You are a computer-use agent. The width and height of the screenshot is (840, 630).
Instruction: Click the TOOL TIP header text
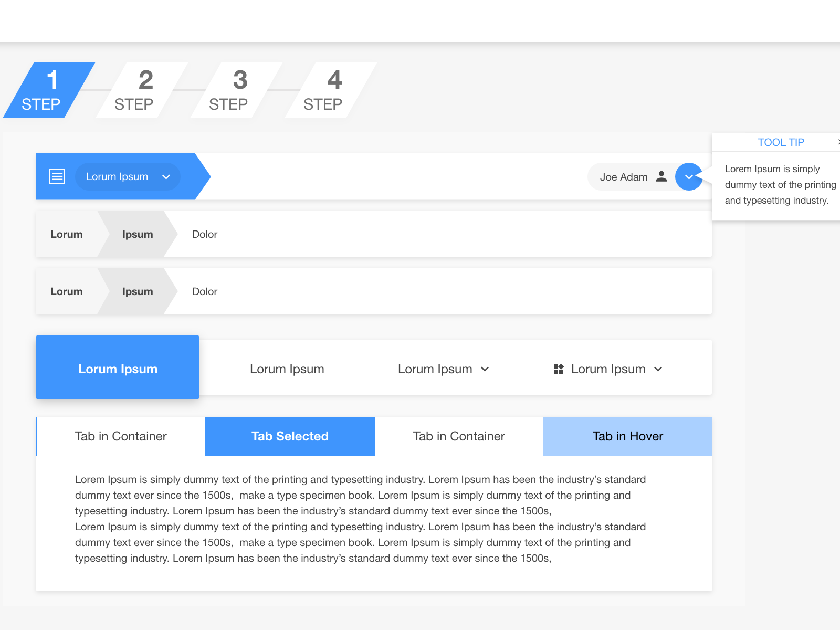click(x=781, y=142)
